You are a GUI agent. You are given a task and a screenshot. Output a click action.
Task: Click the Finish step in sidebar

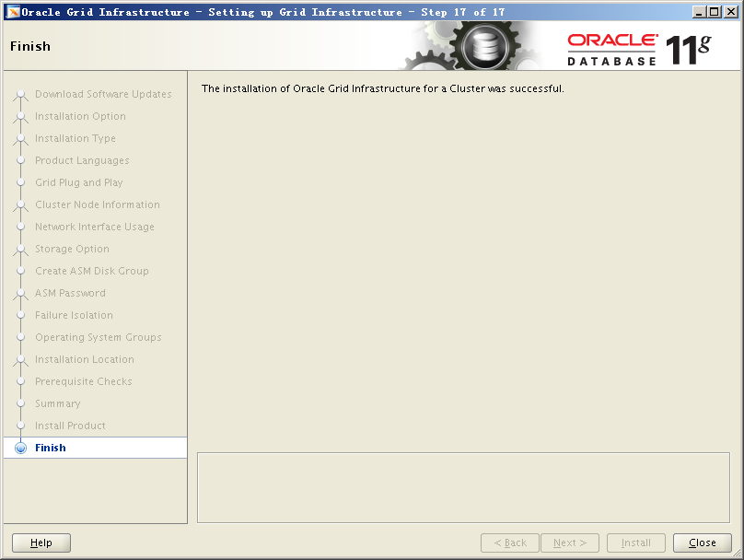tap(51, 448)
